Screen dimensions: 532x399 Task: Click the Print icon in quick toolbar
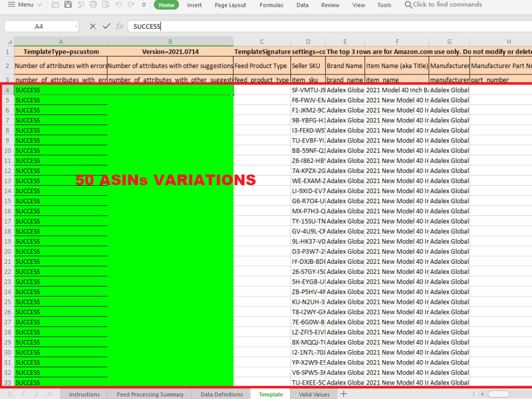point(93,5)
